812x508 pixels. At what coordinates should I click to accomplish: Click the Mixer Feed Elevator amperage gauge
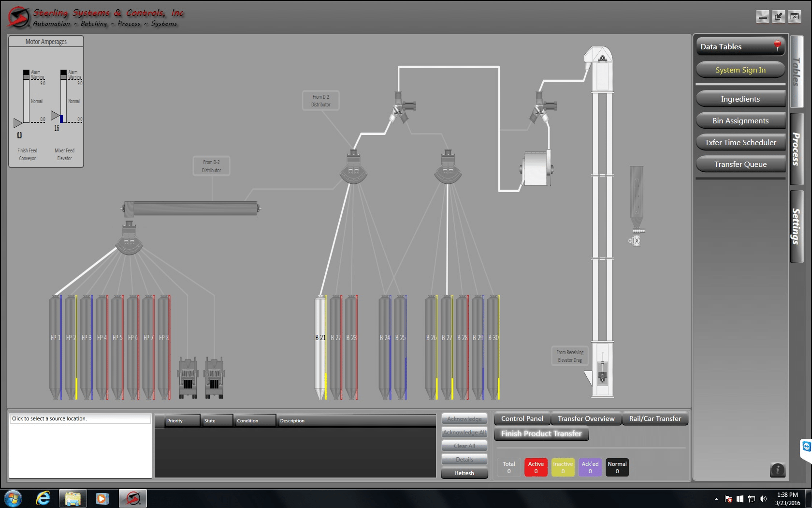(63, 97)
